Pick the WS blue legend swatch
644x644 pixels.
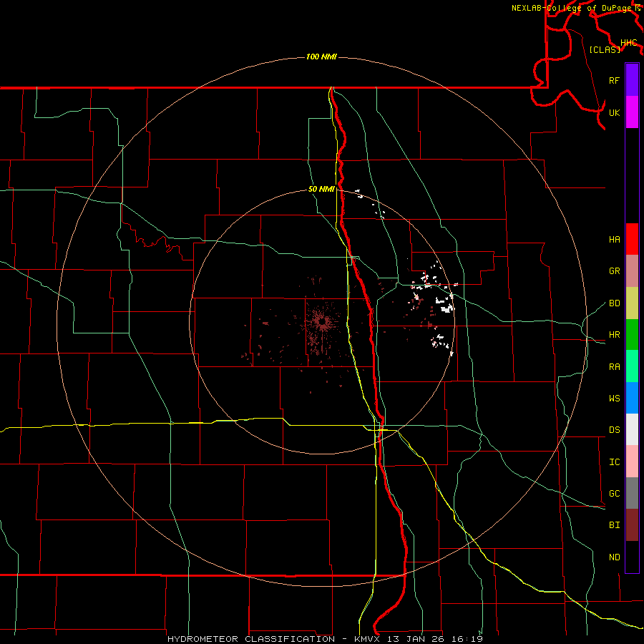[632, 398]
